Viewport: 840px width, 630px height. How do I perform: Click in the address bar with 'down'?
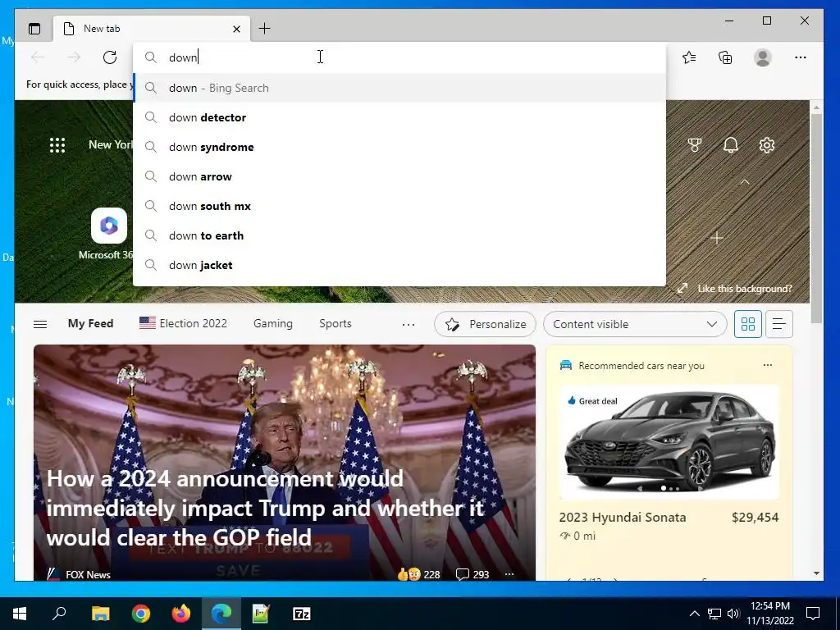click(x=399, y=57)
